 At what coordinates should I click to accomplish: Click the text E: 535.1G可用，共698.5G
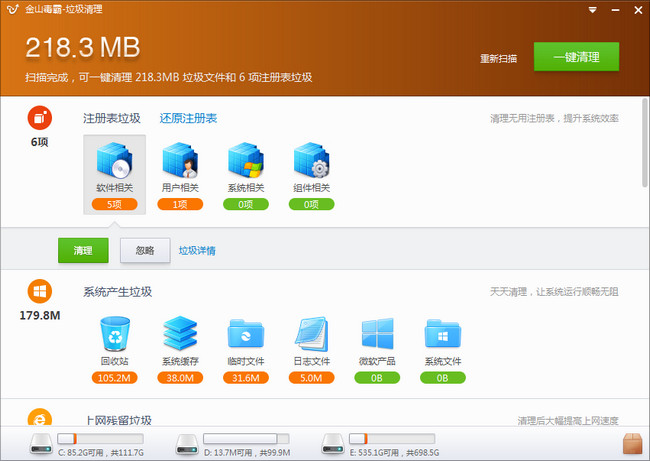point(394,453)
